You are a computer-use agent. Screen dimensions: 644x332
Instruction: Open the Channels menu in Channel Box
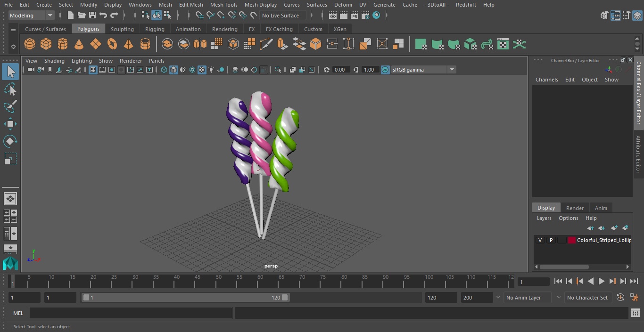pyautogui.click(x=546, y=80)
